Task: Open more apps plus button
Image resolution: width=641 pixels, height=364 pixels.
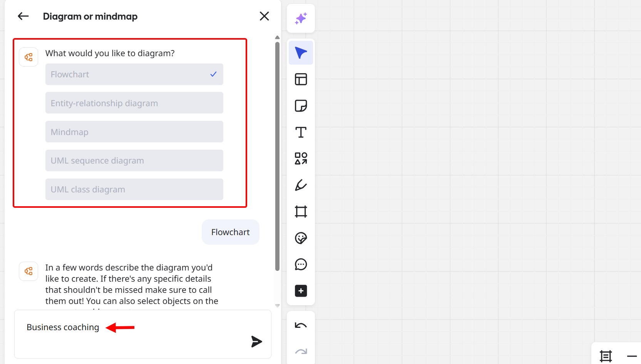Action: click(x=301, y=291)
